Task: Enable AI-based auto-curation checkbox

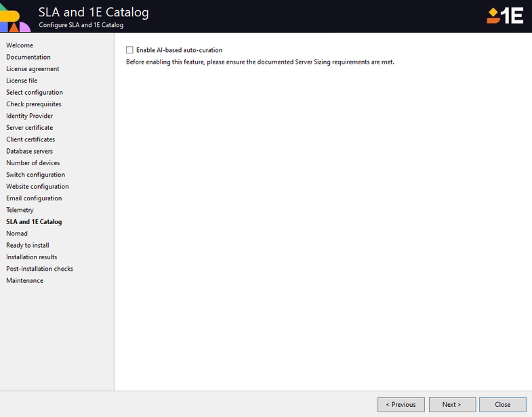Action: pyautogui.click(x=129, y=50)
